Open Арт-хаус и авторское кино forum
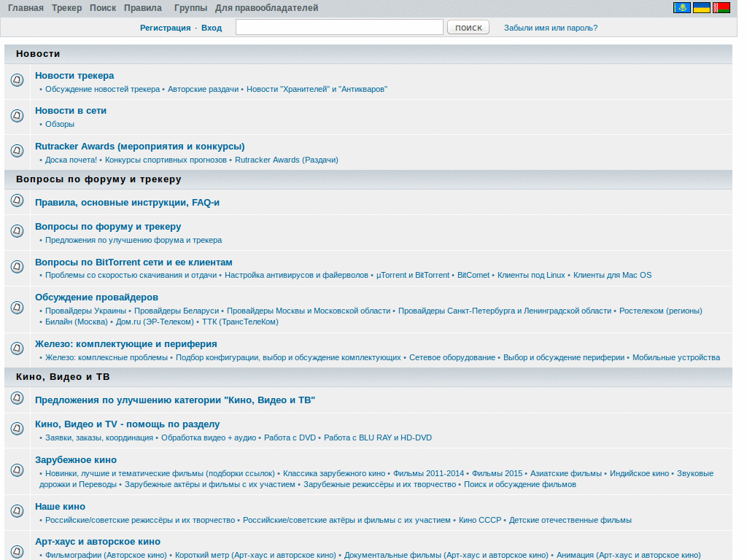Viewport: 747px width, 560px height. (x=98, y=542)
